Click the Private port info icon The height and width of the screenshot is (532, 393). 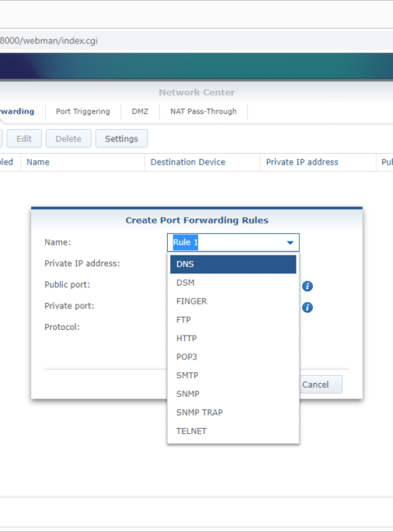pyautogui.click(x=308, y=308)
